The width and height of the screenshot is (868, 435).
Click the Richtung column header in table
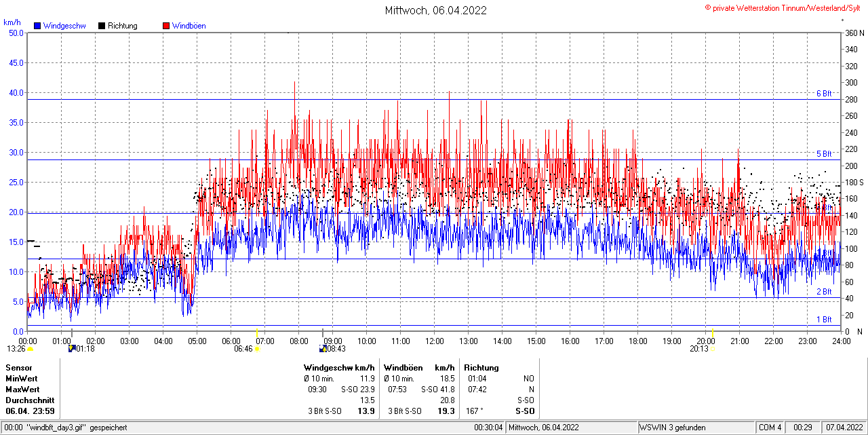click(481, 368)
